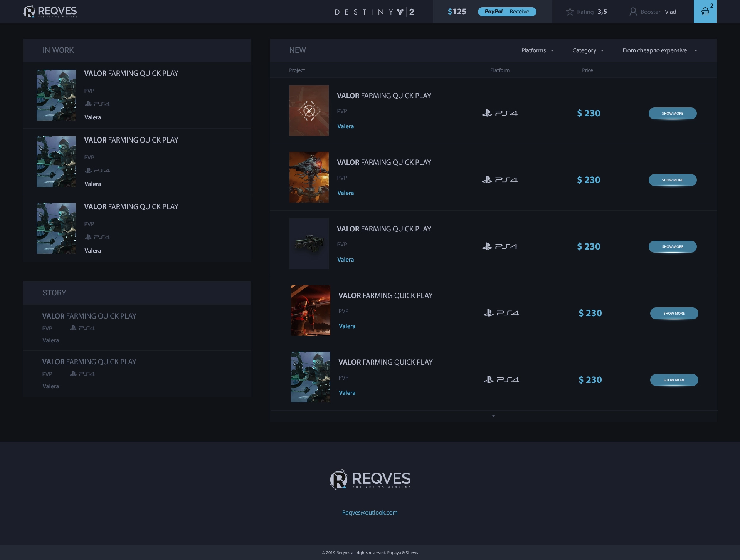Click PS4 icon of first Story item
The width and height of the screenshot is (740, 560).
tap(82, 328)
